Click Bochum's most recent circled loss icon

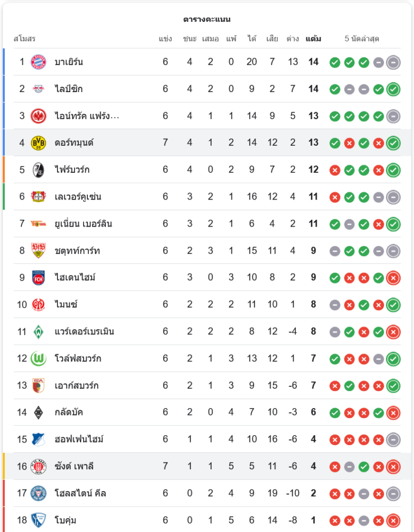(x=393, y=520)
